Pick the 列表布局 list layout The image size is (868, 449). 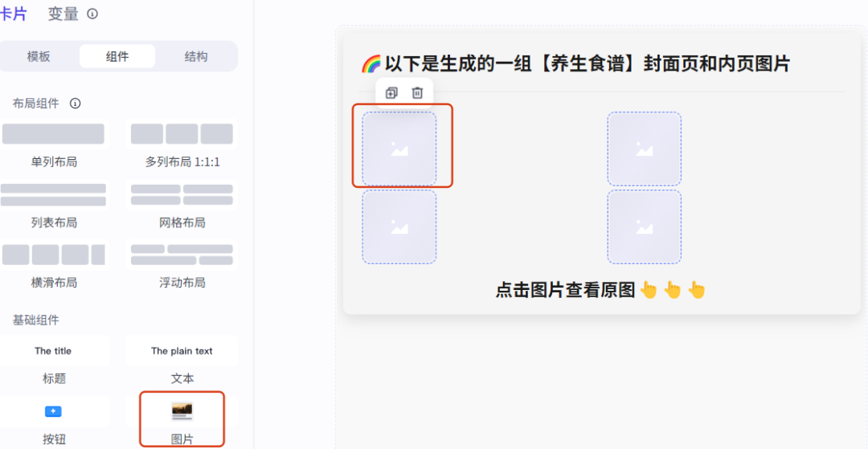pos(54,204)
